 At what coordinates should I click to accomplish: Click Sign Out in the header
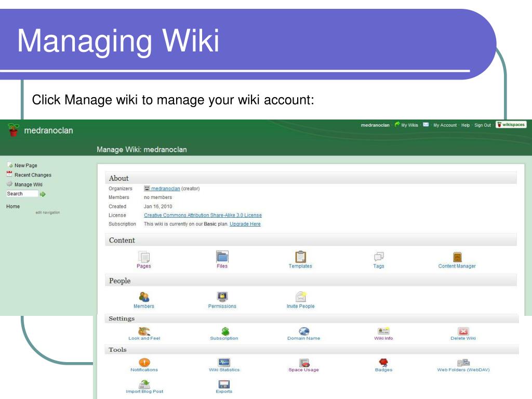(x=483, y=125)
